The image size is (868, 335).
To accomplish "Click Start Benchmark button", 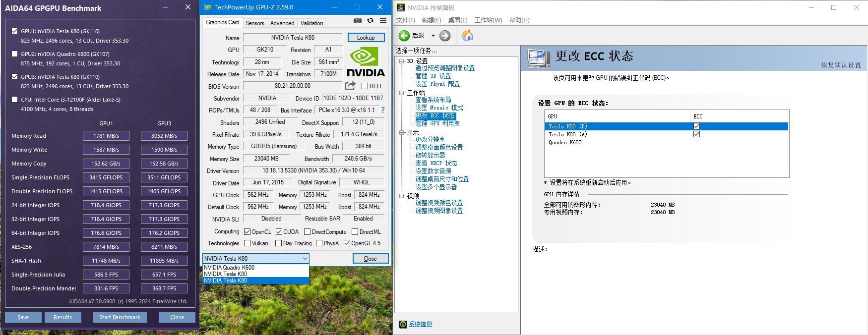I will 120,317.
